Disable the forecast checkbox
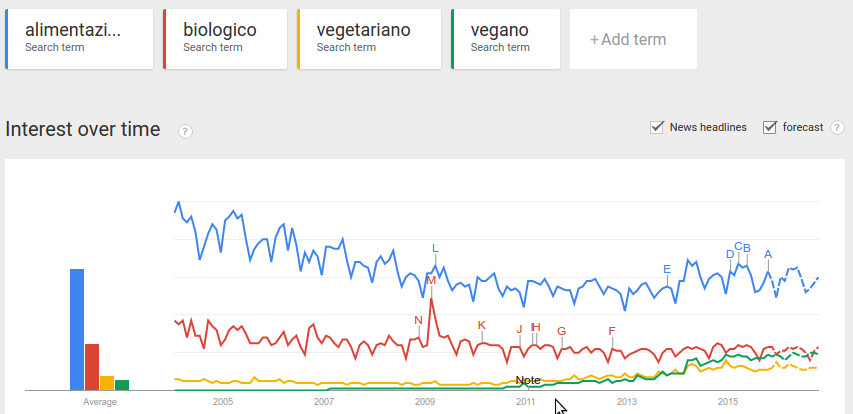 [770, 127]
